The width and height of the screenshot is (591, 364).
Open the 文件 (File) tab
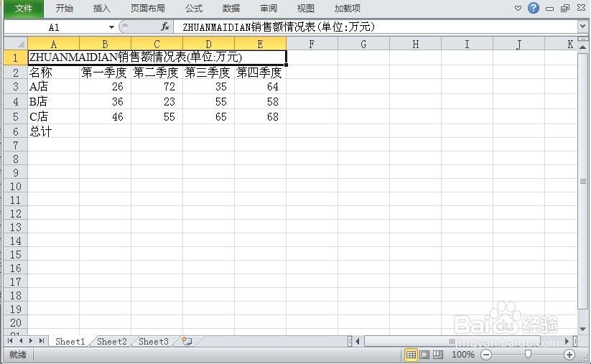click(24, 9)
